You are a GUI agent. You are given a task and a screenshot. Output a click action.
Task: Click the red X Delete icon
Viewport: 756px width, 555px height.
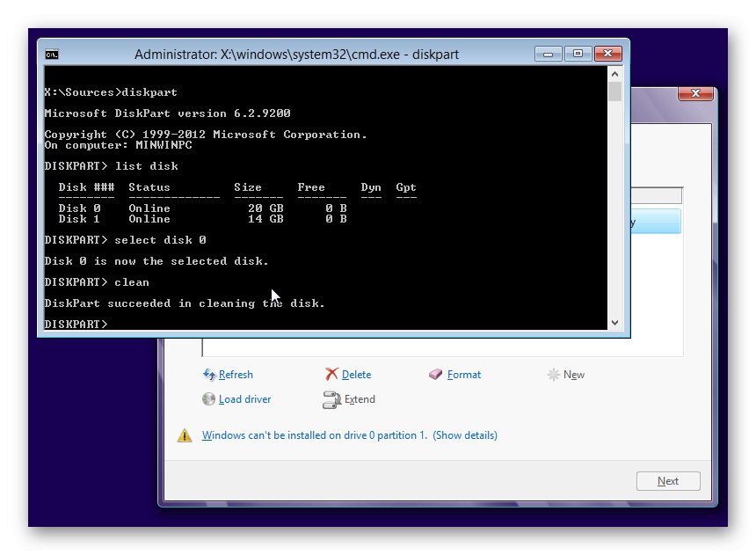[331, 374]
